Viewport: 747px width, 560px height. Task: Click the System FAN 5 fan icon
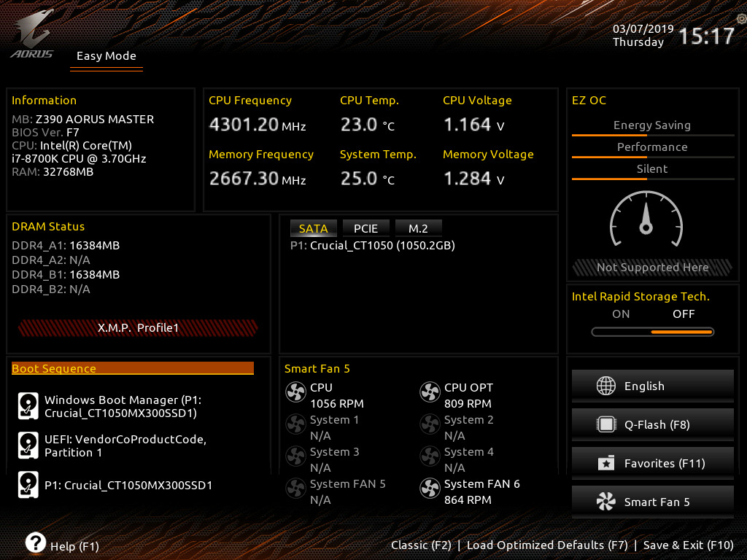[x=296, y=488]
